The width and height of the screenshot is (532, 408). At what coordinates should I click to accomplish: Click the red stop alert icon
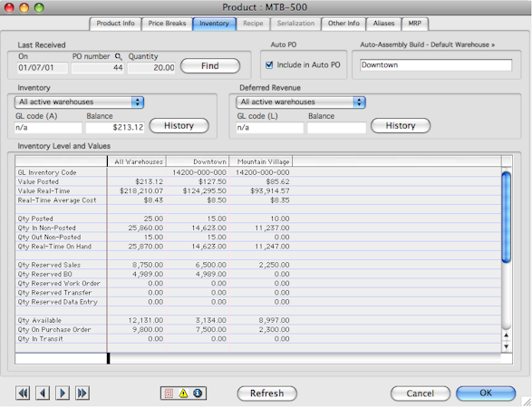[169, 393]
